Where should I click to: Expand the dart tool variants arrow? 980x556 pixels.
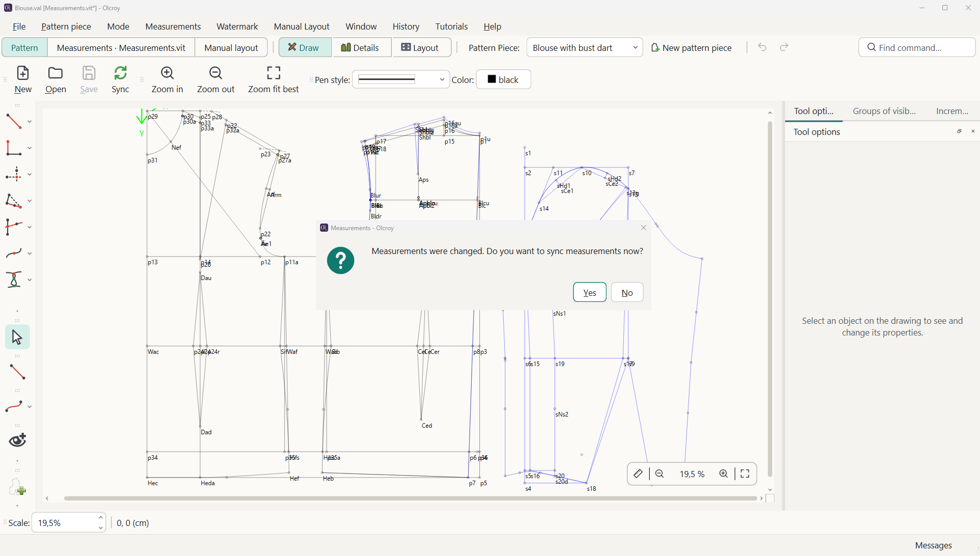30,280
